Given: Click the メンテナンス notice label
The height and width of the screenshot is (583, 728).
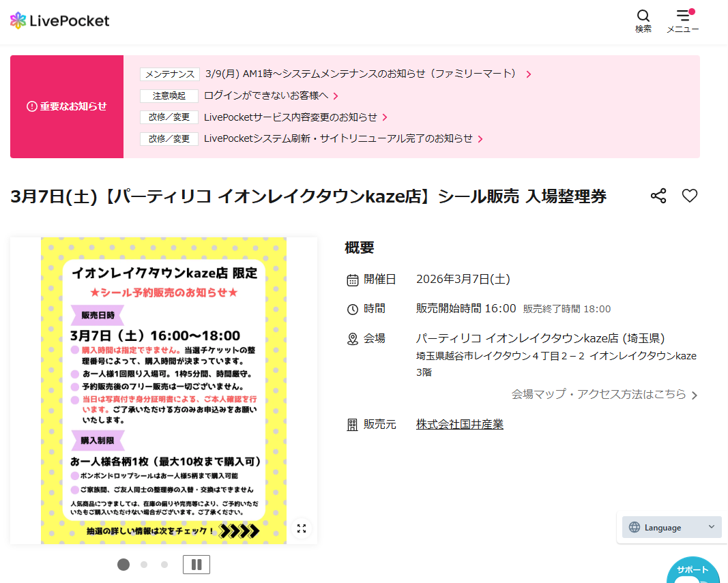Looking at the screenshot, I should [x=169, y=74].
